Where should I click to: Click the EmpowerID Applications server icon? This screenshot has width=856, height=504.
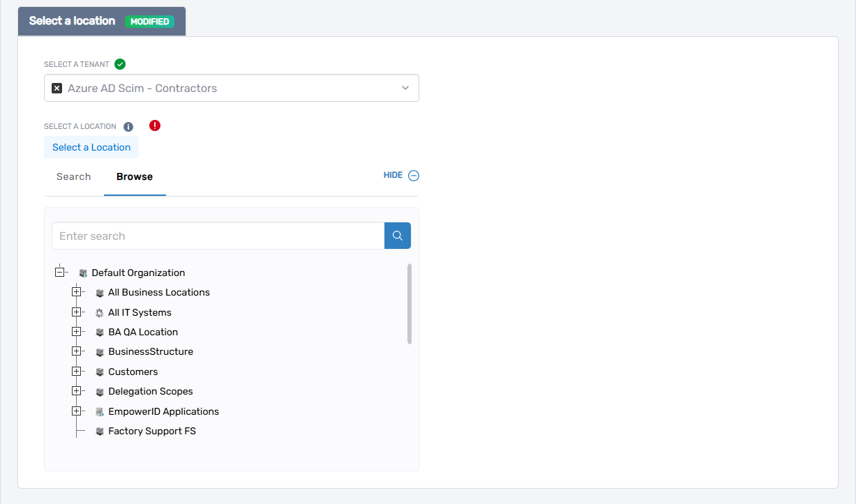[x=99, y=411]
